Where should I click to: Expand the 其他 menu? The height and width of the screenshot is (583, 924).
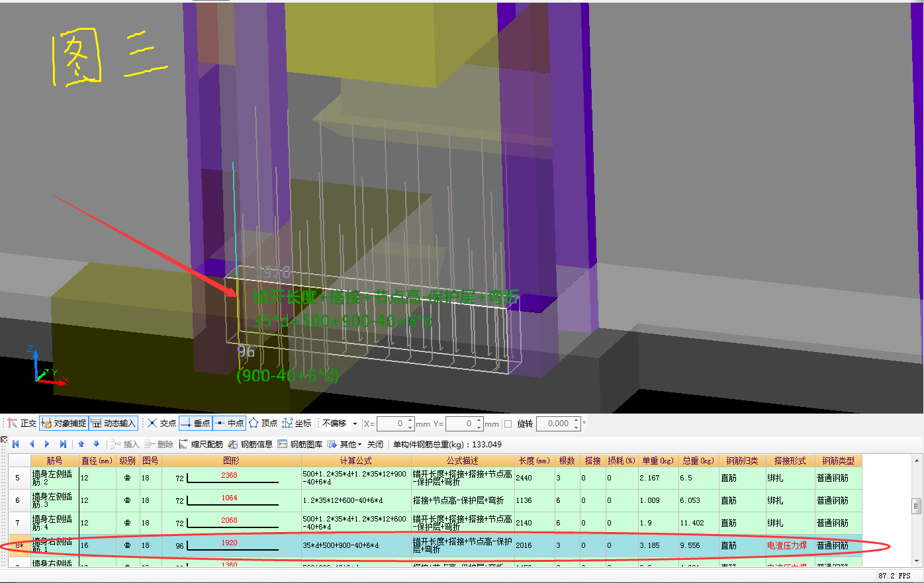pos(345,444)
